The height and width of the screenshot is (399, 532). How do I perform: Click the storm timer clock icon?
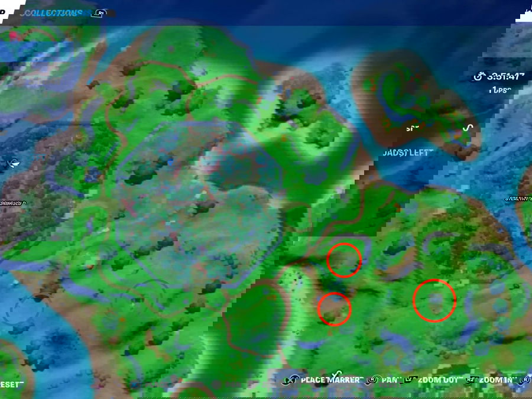click(x=478, y=76)
